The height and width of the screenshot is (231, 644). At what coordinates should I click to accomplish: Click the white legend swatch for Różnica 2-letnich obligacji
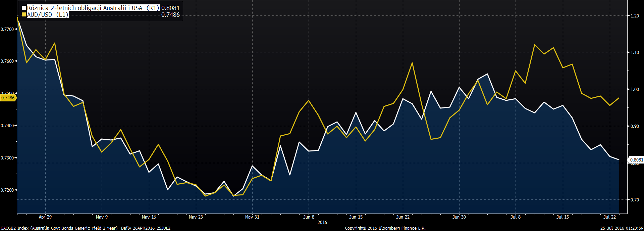pyautogui.click(x=24, y=8)
